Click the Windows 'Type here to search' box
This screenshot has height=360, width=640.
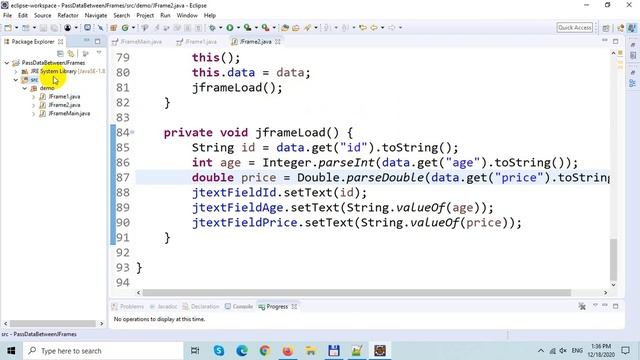coord(103,351)
